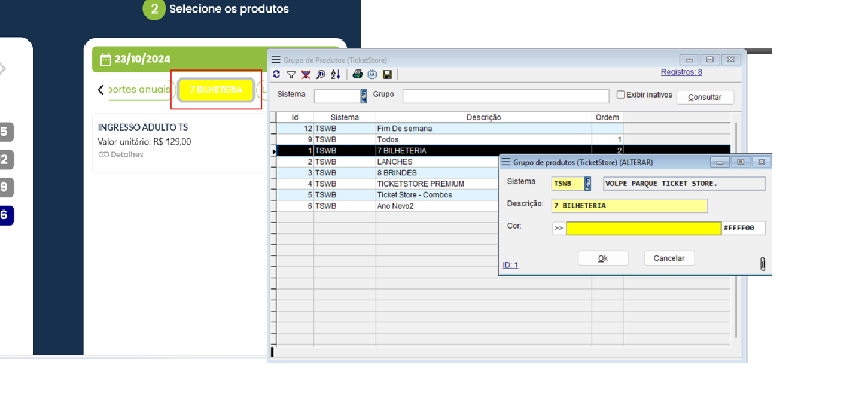Click the printer icon in toolbar

pos(357,75)
